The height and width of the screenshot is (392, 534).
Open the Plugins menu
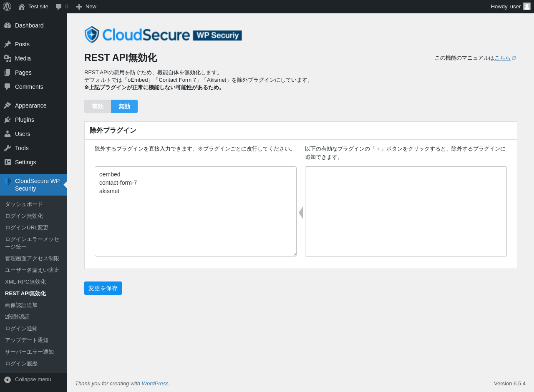point(33,120)
